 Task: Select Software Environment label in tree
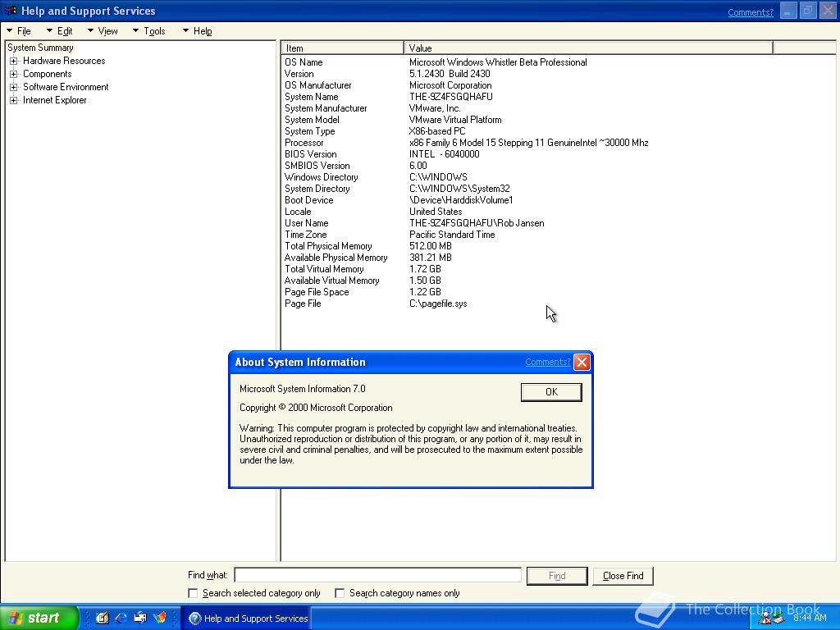click(x=66, y=87)
